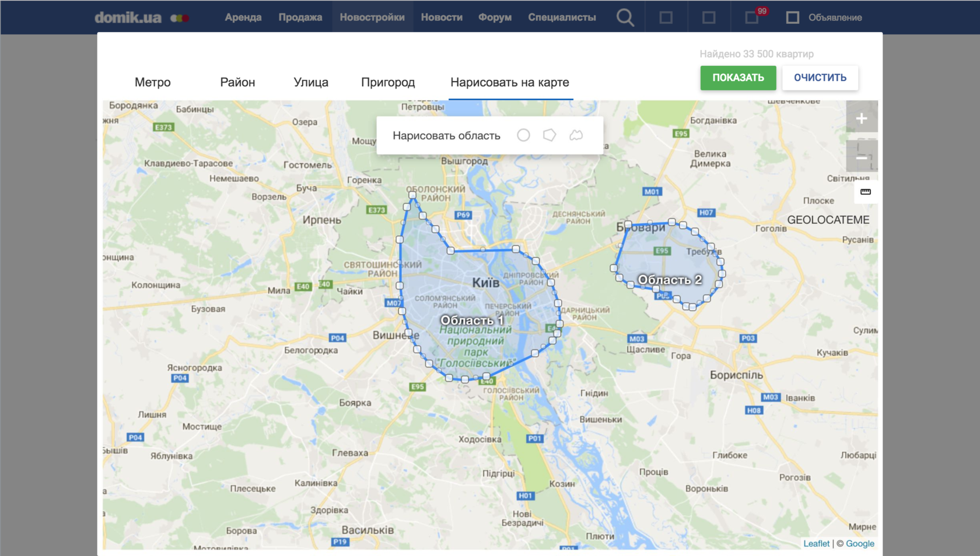
Task: Click the Глеваха label on map
Action: coord(350,452)
